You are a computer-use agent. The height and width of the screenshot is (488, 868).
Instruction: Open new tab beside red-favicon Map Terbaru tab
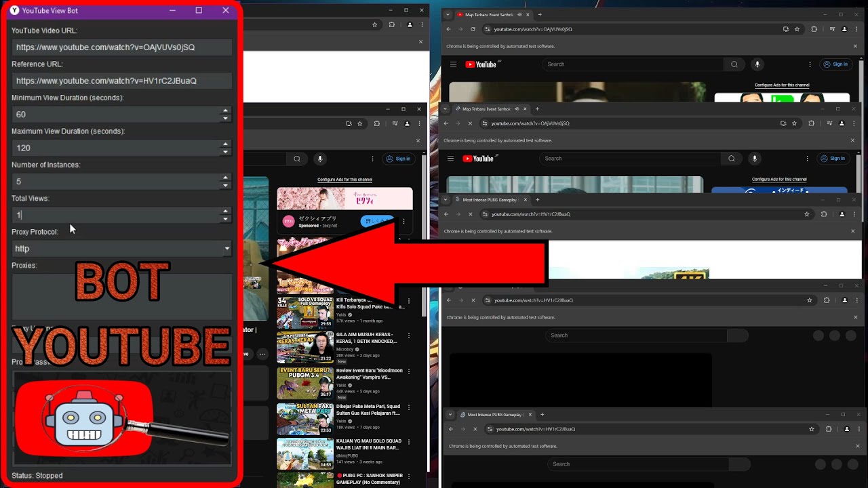tap(540, 14)
